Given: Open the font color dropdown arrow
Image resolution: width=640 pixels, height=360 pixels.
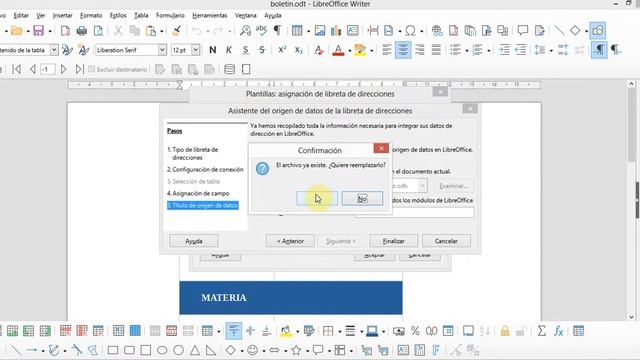Looking at the screenshot, I should pyautogui.click(x=350, y=51).
